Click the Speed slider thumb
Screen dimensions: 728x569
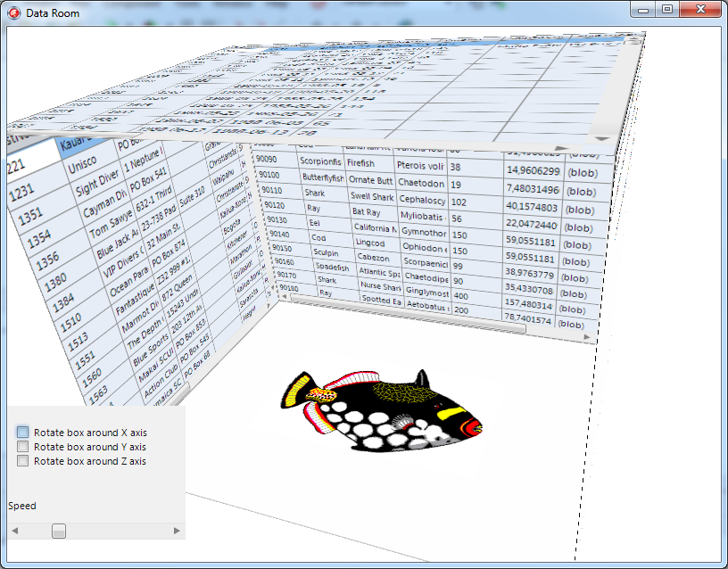coord(59,531)
